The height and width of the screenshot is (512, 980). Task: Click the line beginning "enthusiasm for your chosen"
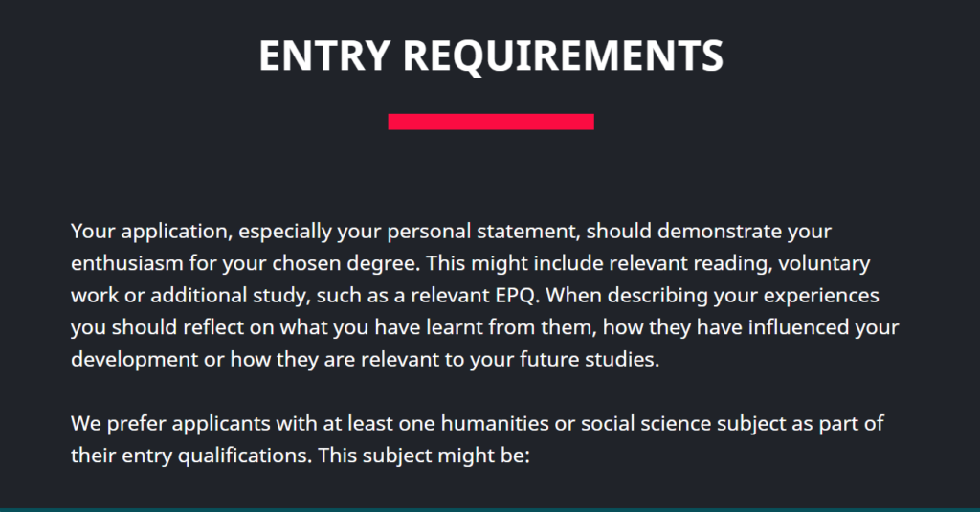point(470,263)
